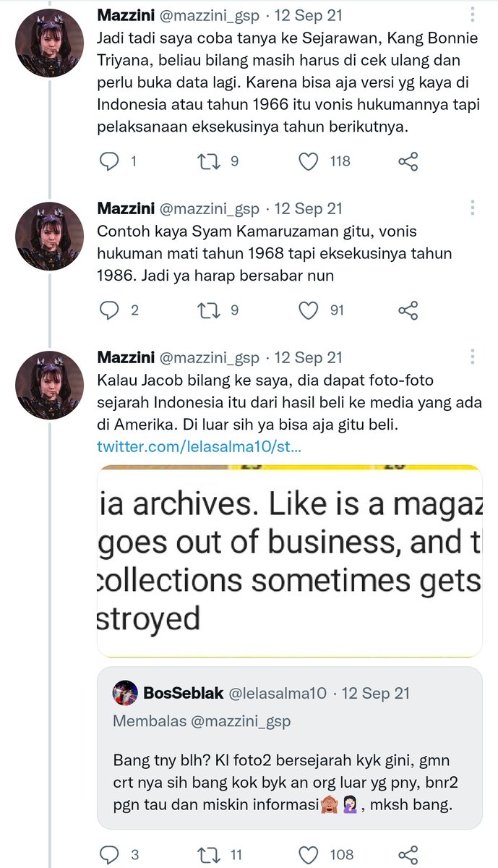Like the tweet with 91 likes
Viewport: 498px width, 868px height.
click(309, 311)
